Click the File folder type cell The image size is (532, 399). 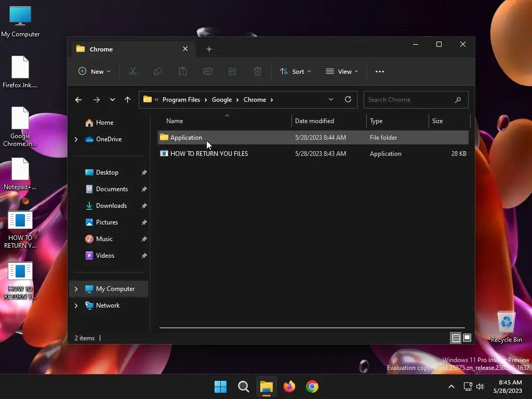[x=383, y=137]
